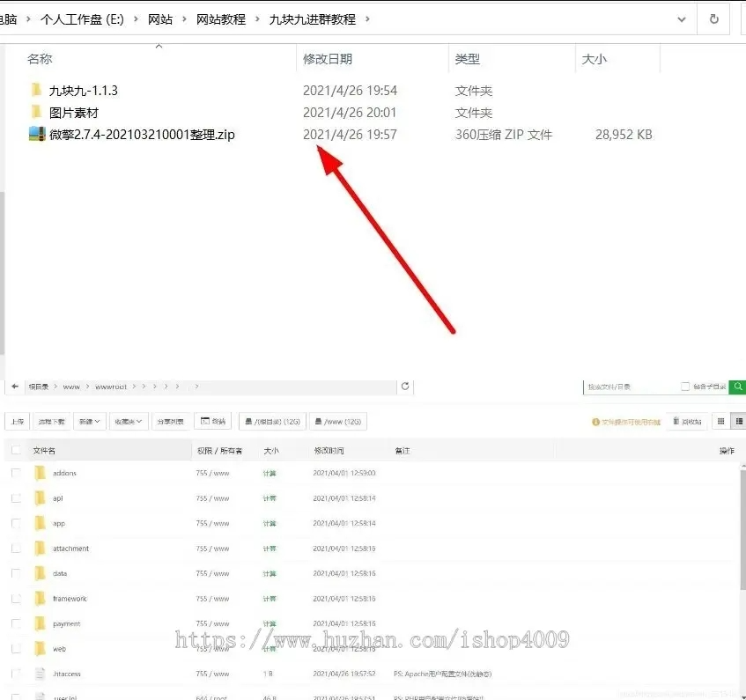Screen dimensions: 746x700
Task: Expand chevron after 九块九进群教程 breadcrumb
Action: point(367,19)
